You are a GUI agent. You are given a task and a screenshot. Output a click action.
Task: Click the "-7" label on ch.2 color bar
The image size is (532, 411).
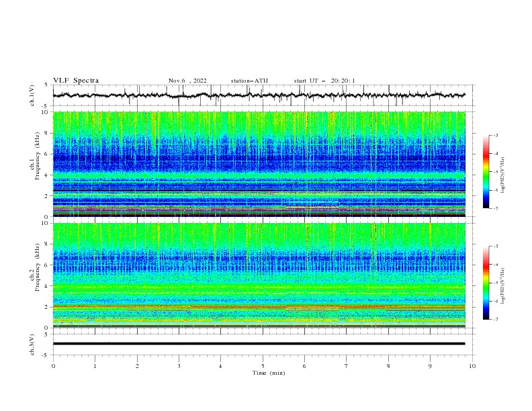pos(495,320)
